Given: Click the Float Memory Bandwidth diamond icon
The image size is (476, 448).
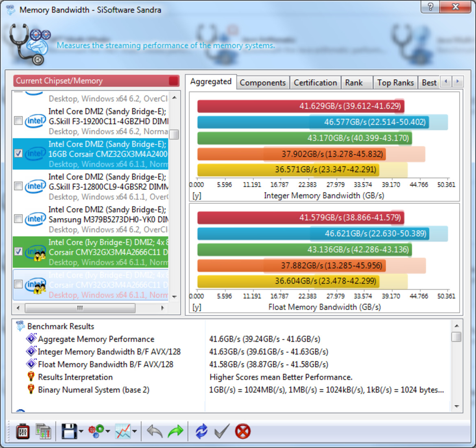Looking at the screenshot, I should [x=31, y=364].
